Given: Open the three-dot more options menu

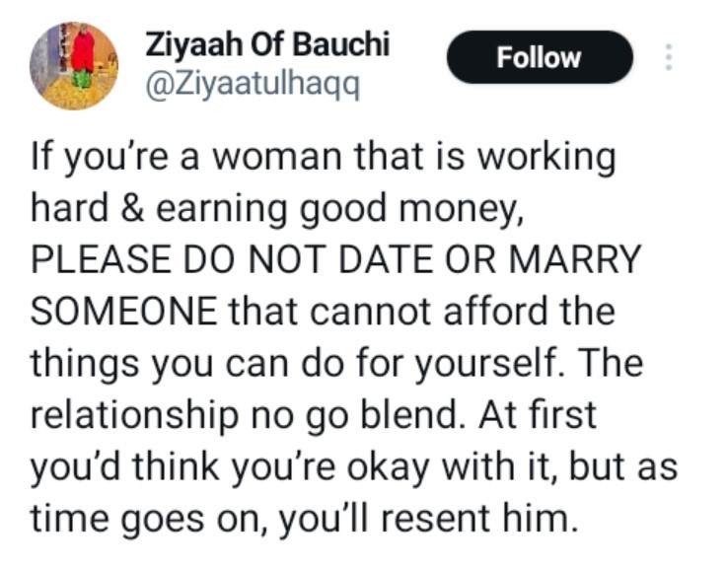Looking at the screenshot, I should coord(669,57).
